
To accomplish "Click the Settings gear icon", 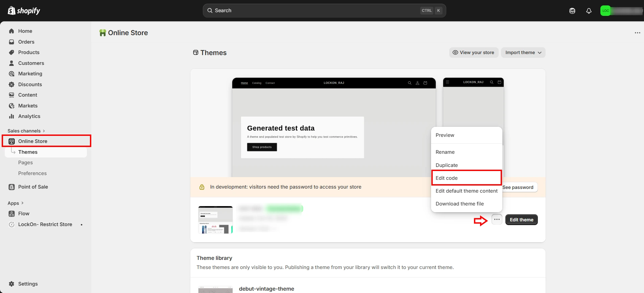I will [11, 284].
